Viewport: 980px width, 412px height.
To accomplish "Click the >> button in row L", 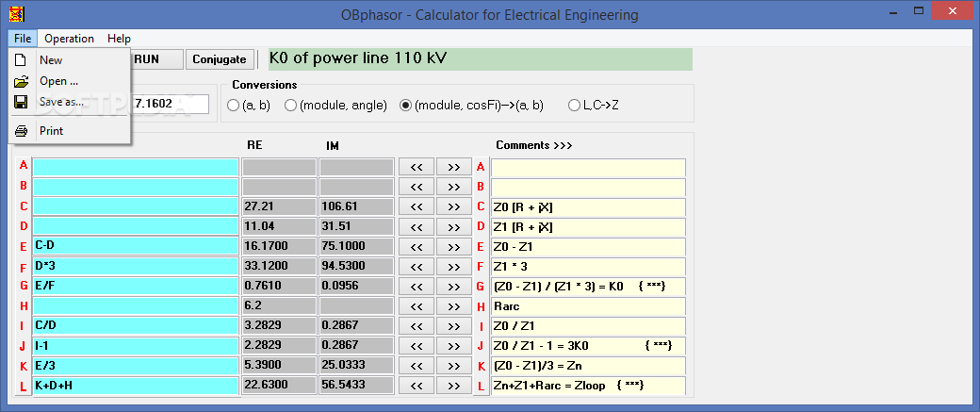I will 454,386.
